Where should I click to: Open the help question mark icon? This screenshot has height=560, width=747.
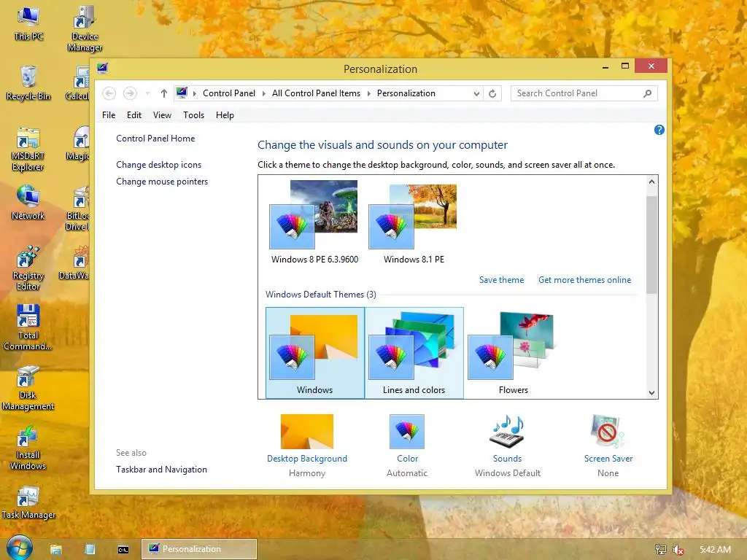click(x=659, y=130)
